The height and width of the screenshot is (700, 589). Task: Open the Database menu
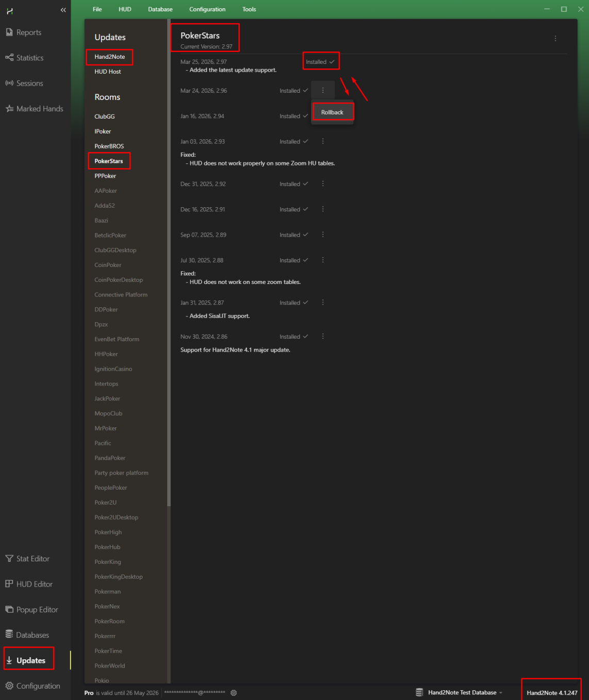point(160,9)
